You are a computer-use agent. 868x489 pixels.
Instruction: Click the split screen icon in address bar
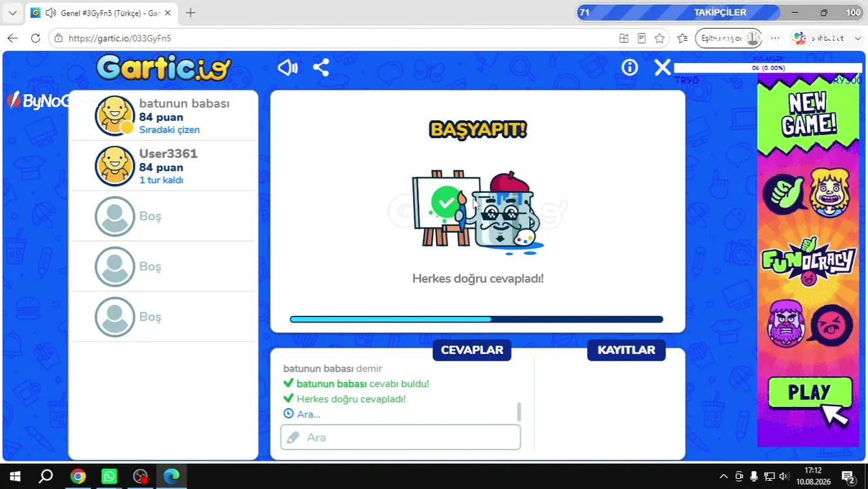point(623,38)
